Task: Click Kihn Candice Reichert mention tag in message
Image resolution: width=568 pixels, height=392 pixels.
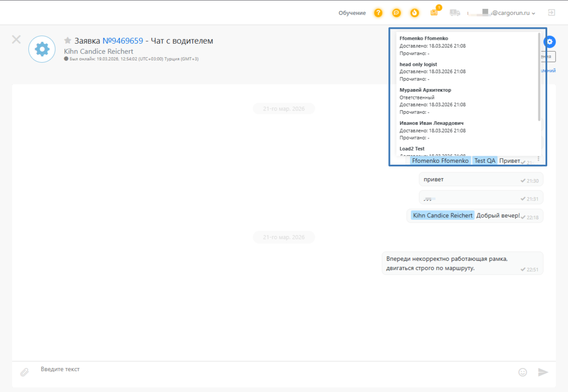Action: 443,215
